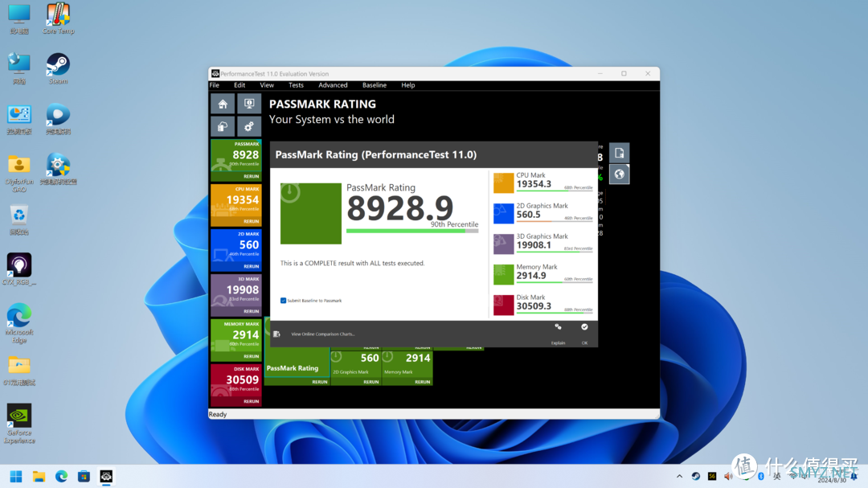Screen dimensions: 868x488
Task: Click the save results document icon
Action: (x=620, y=153)
